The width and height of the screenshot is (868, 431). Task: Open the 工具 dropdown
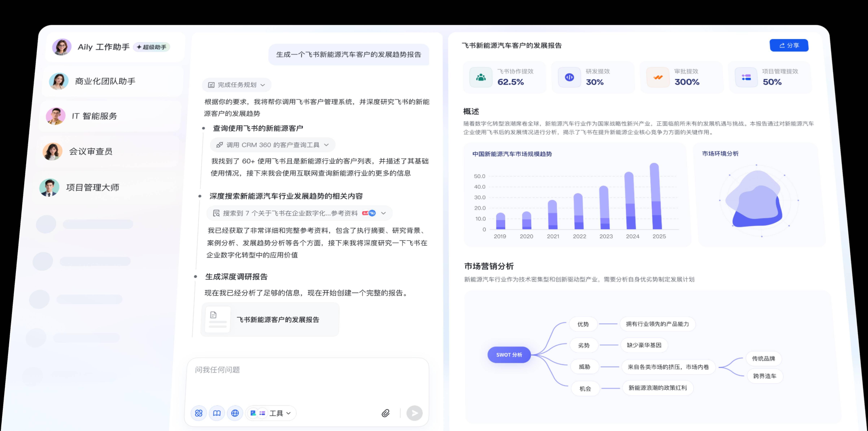click(271, 413)
